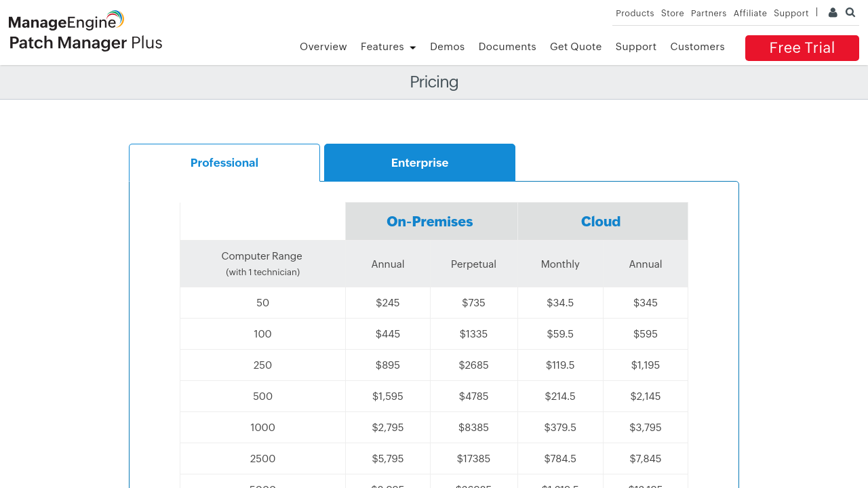Viewport: 868px width, 488px height.
Task: Open the Get Quote page
Action: (575, 47)
